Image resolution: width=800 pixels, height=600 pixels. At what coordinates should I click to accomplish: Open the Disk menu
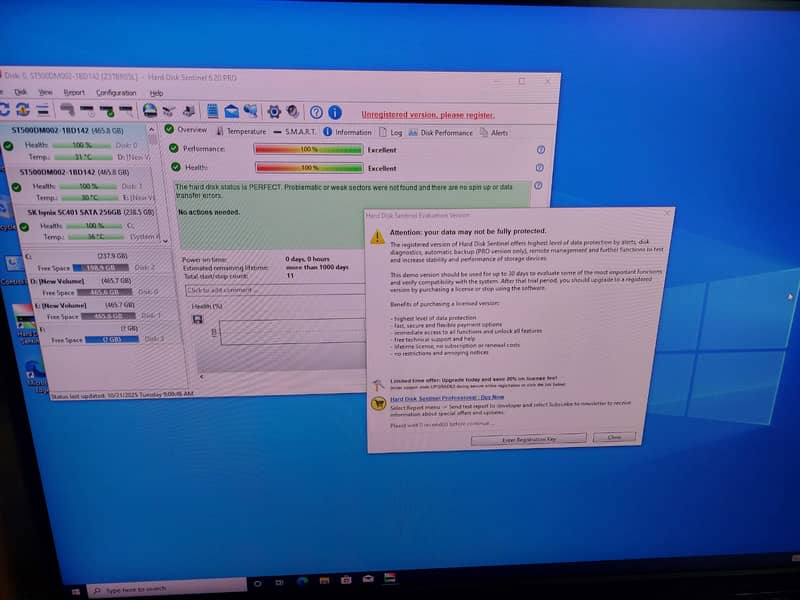[x=20, y=92]
